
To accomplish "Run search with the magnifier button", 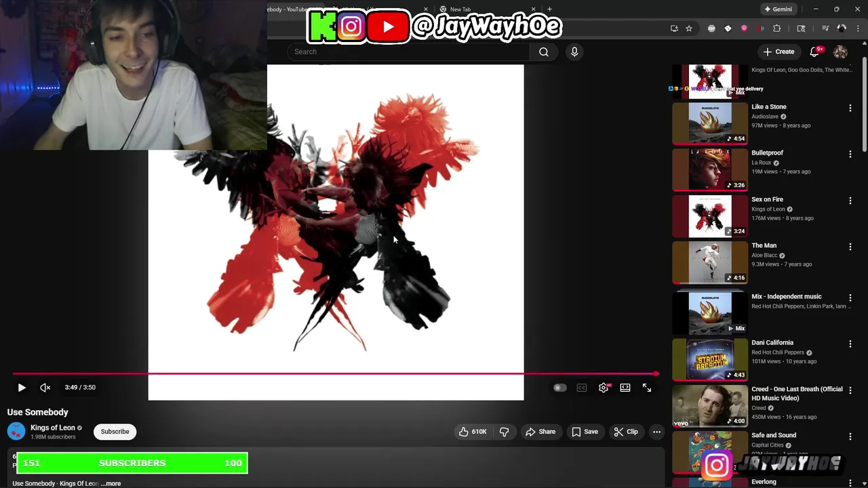I will pos(544,52).
